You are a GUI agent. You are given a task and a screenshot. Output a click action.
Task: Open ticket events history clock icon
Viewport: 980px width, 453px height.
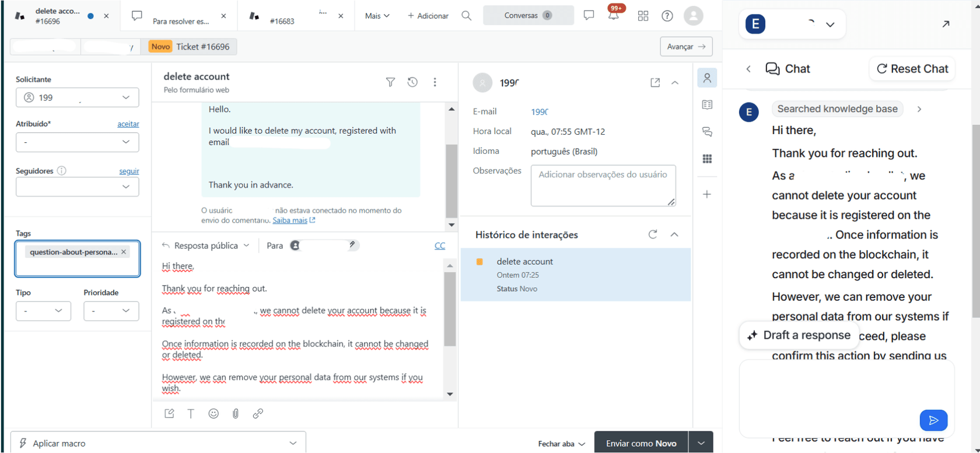(x=412, y=82)
